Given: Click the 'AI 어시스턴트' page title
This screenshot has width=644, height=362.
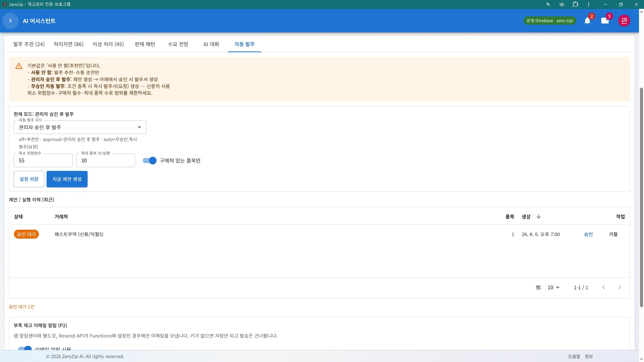Looking at the screenshot, I should point(39,21).
